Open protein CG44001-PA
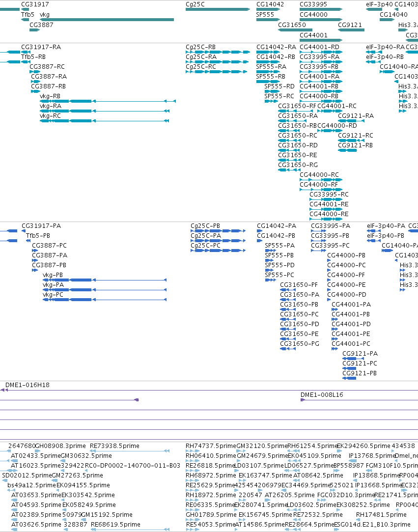This screenshot has height=532, width=418. point(351,305)
